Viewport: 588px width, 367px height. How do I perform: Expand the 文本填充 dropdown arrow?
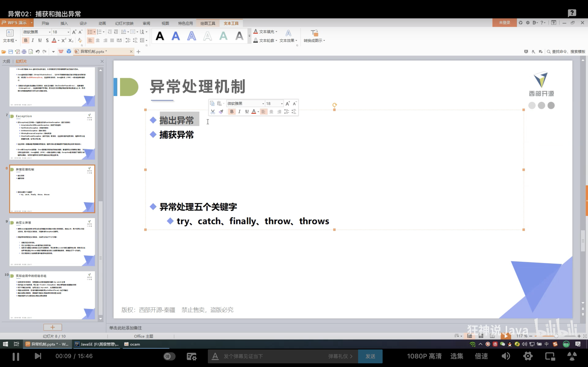coord(276,32)
